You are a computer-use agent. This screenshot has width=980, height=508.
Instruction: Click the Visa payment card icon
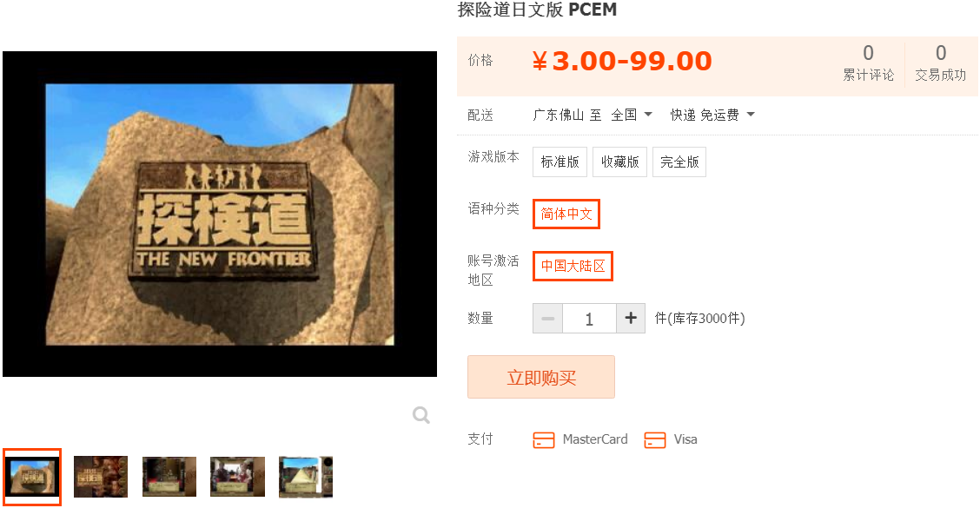655,440
